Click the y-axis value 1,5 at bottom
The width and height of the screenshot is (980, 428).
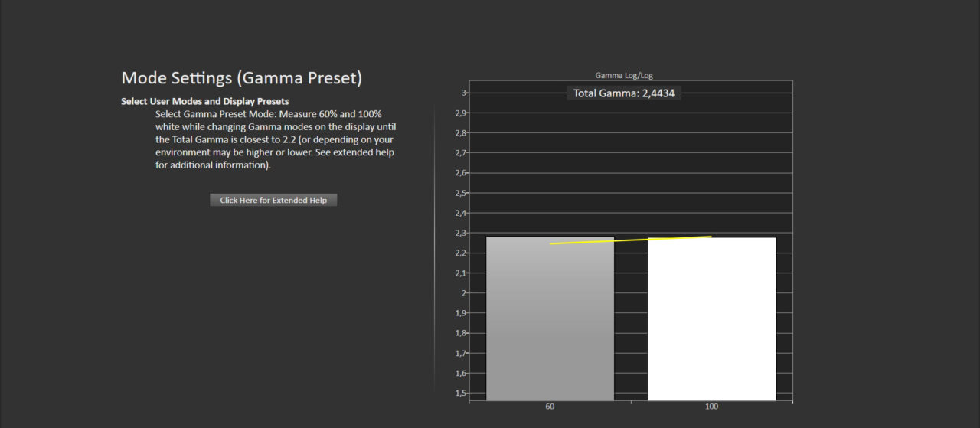click(460, 393)
